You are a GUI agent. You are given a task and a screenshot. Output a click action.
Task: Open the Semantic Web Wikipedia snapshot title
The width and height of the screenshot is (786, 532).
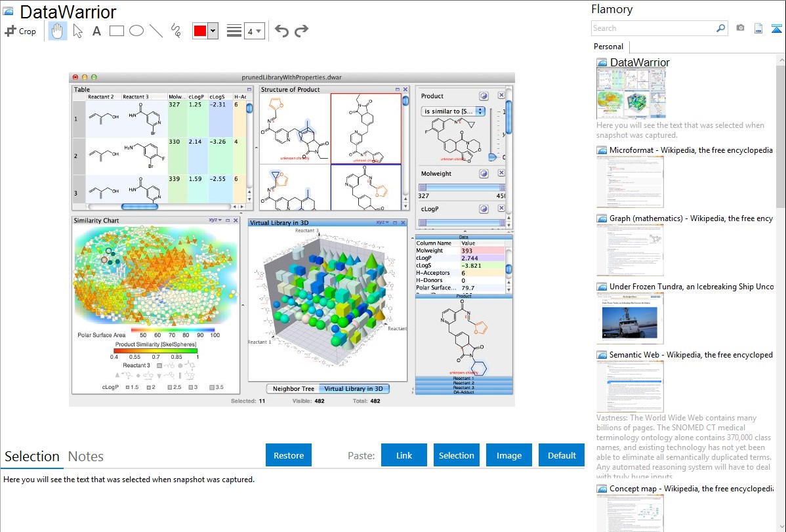(x=691, y=355)
